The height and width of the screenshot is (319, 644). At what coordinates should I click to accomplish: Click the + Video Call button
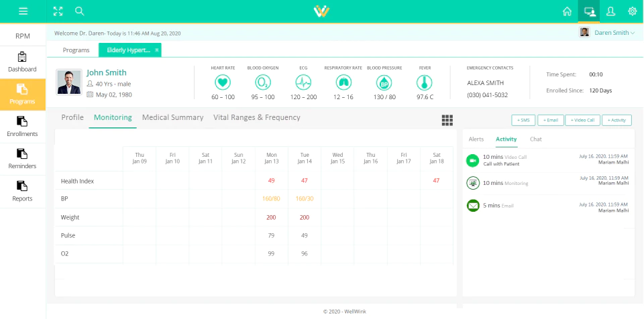click(x=582, y=120)
